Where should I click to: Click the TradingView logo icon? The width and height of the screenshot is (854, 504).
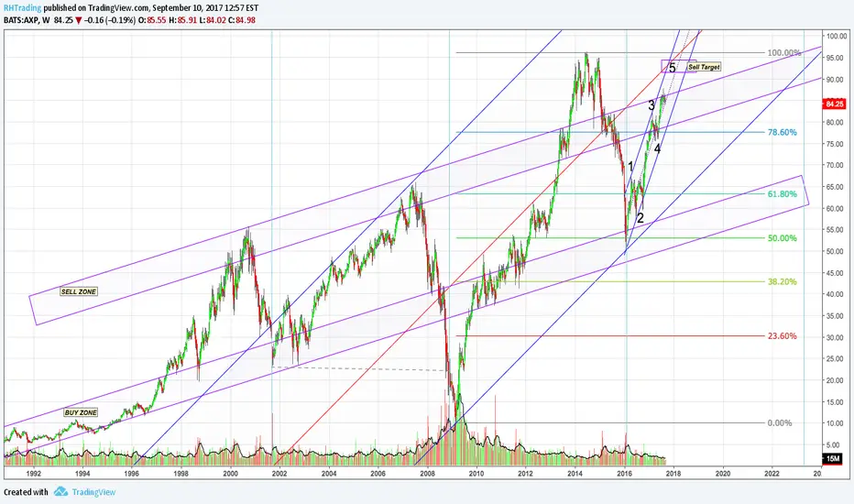tap(60, 492)
